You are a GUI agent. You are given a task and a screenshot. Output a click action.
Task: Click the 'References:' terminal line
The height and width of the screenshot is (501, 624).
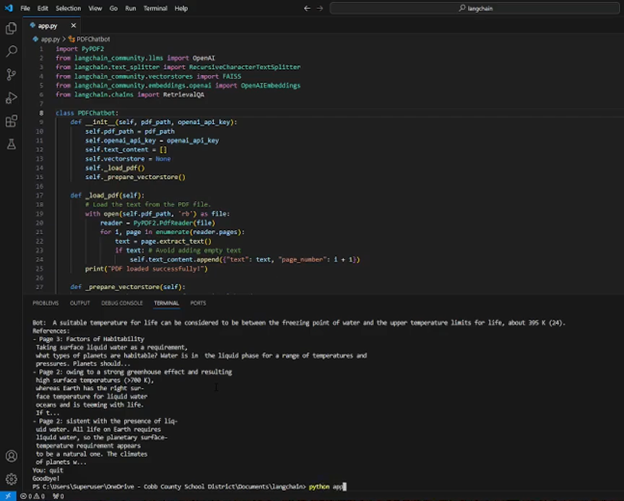click(x=51, y=331)
